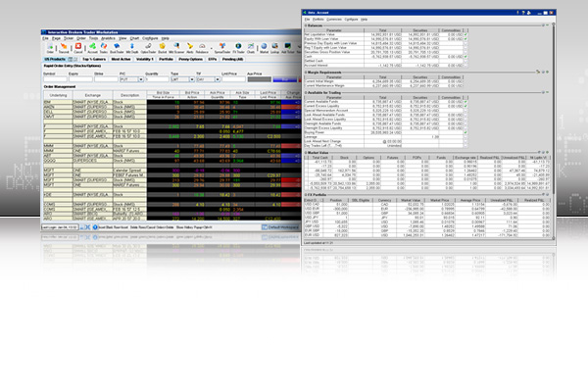Click the info icon in TWS status bar
Image resolution: width=588 pixels, height=392 pixels.
coord(95,227)
